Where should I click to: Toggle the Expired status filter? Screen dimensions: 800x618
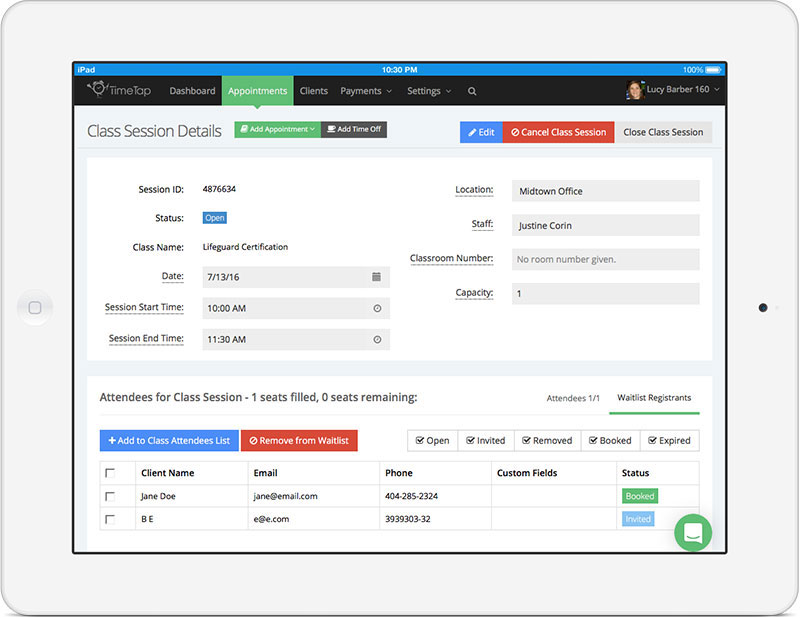pyautogui.click(x=669, y=440)
